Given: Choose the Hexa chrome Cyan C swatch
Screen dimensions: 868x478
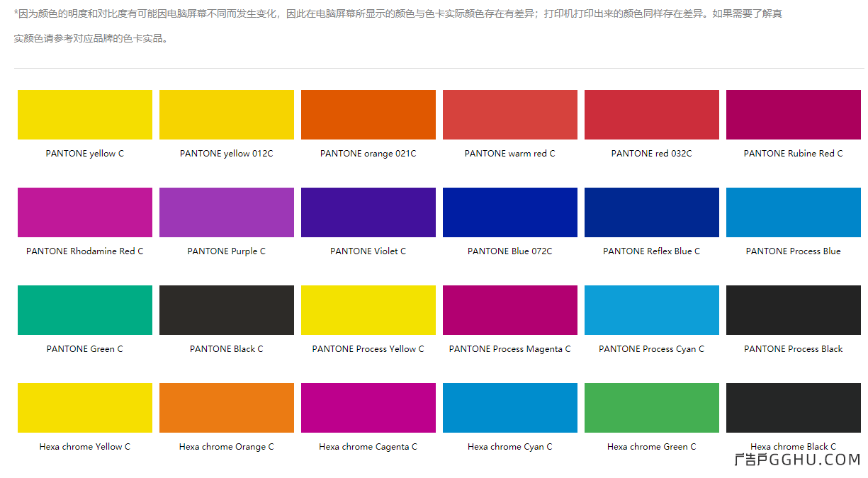Looking at the screenshot, I should pos(510,408).
